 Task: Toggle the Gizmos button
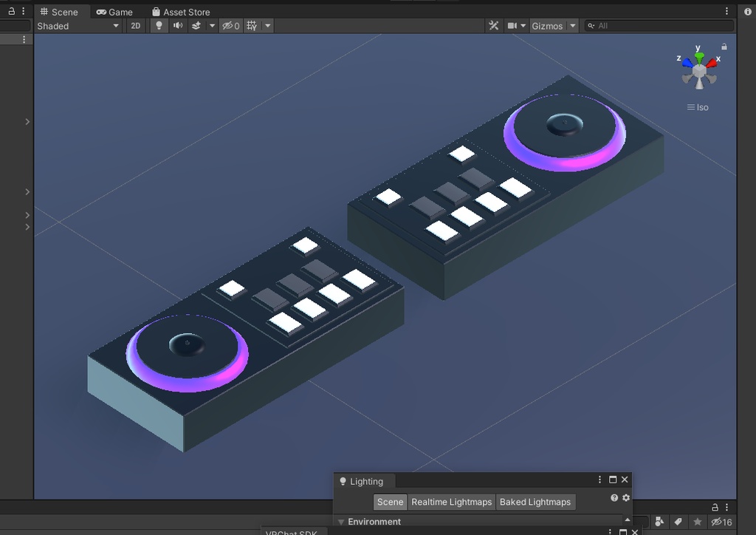[547, 26]
